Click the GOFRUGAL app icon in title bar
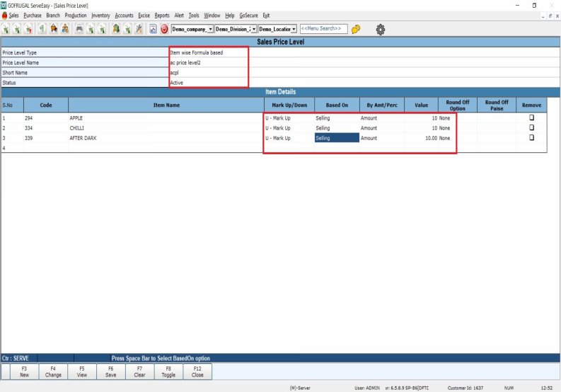The height and width of the screenshot is (392, 561). (4, 6)
